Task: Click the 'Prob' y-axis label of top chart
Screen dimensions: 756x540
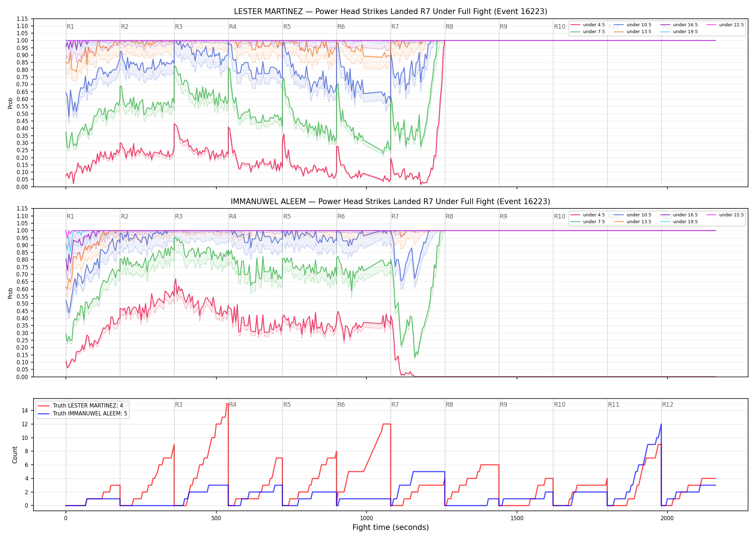Action: click(10, 103)
